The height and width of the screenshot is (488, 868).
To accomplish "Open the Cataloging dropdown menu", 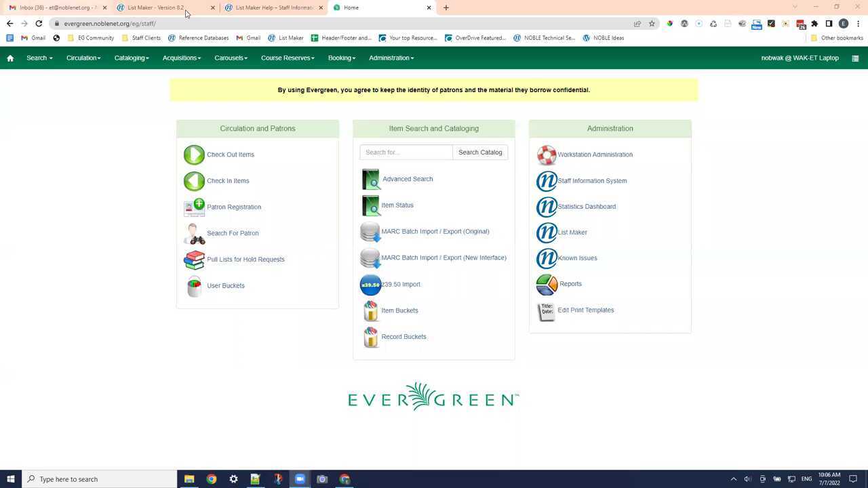I will [x=132, y=58].
